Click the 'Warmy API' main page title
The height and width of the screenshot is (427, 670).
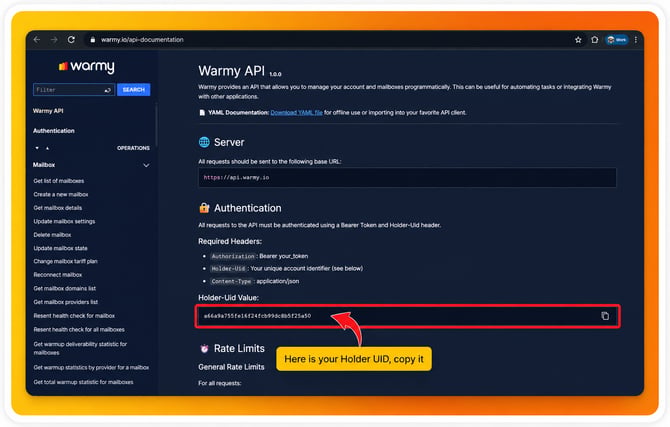click(231, 71)
